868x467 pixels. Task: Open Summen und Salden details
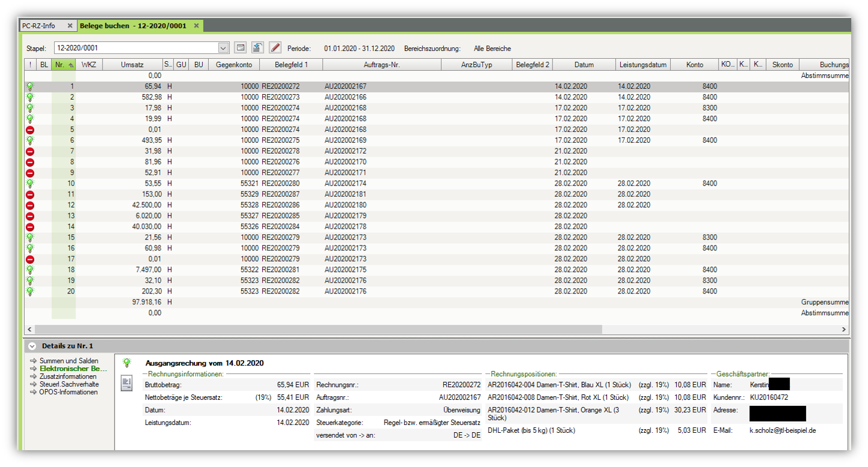tap(68, 361)
